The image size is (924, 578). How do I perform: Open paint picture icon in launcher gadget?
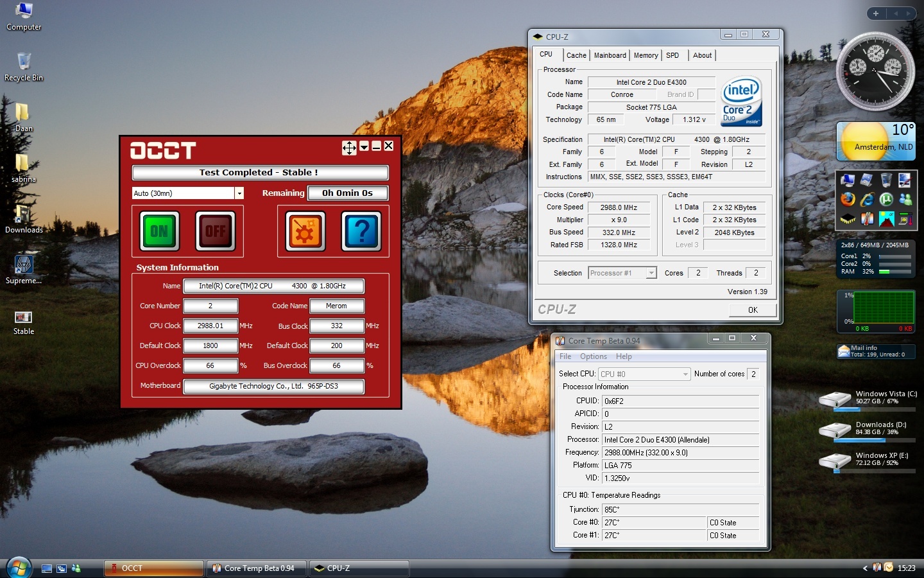(x=905, y=180)
